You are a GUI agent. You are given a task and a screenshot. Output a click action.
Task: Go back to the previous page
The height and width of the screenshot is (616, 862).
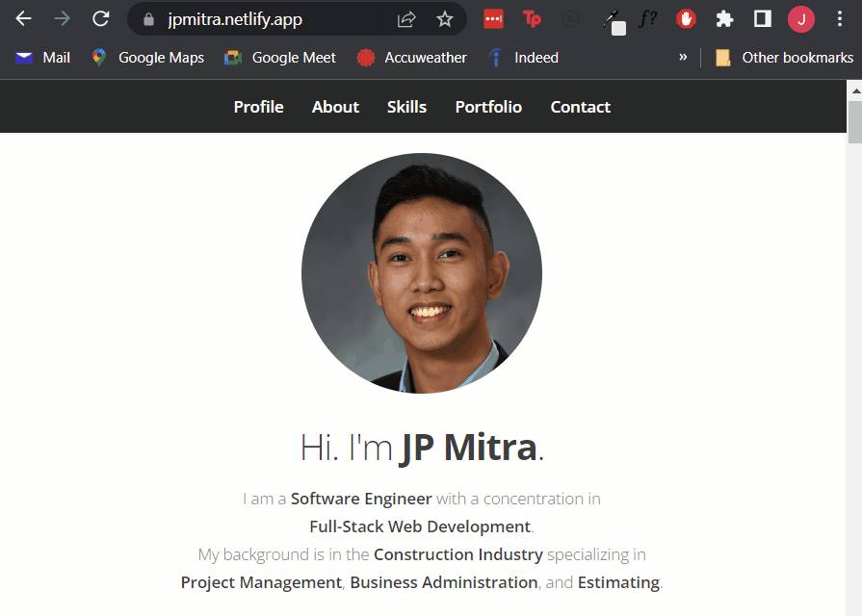point(24,19)
